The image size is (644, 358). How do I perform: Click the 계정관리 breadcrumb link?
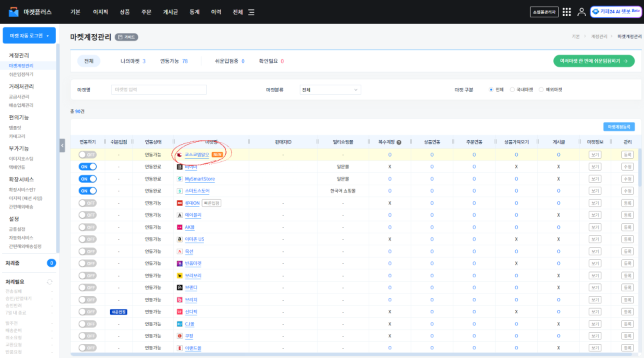click(599, 37)
